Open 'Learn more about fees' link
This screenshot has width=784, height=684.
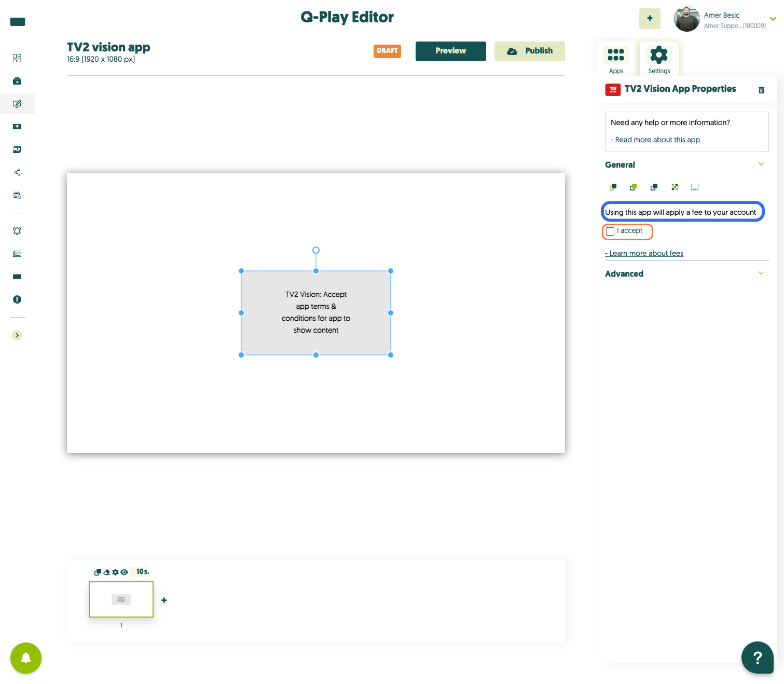click(644, 253)
